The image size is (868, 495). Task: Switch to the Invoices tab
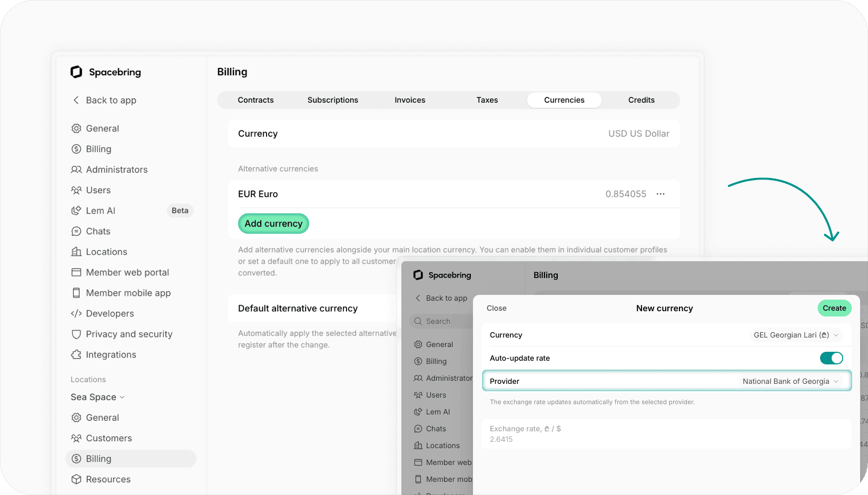coord(410,100)
